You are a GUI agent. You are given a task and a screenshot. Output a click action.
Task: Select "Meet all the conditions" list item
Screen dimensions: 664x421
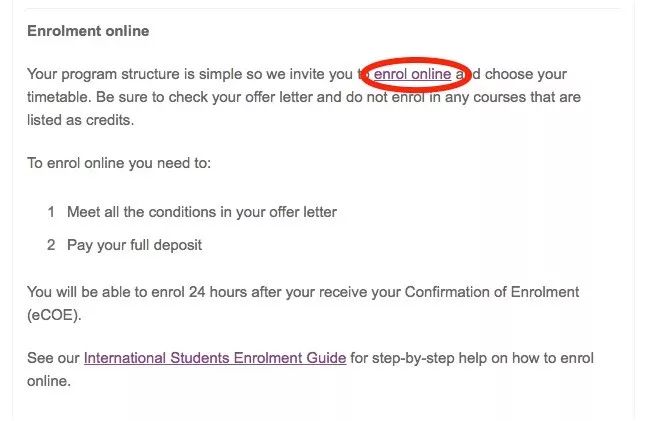(x=202, y=212)
